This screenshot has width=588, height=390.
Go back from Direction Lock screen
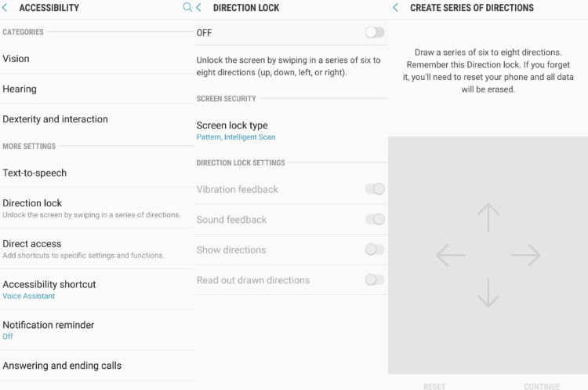[x=199, y=8]
